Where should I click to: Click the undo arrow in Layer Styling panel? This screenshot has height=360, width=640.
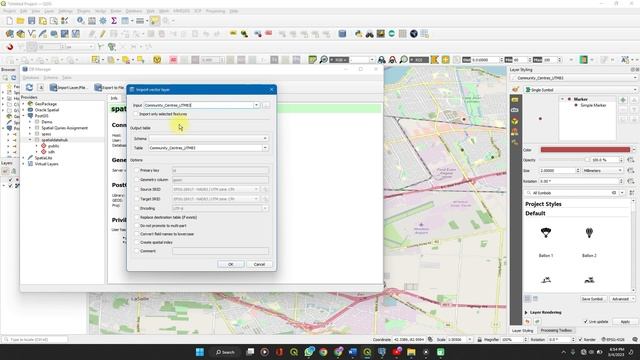pyautogui.click(x=527, y=322)
